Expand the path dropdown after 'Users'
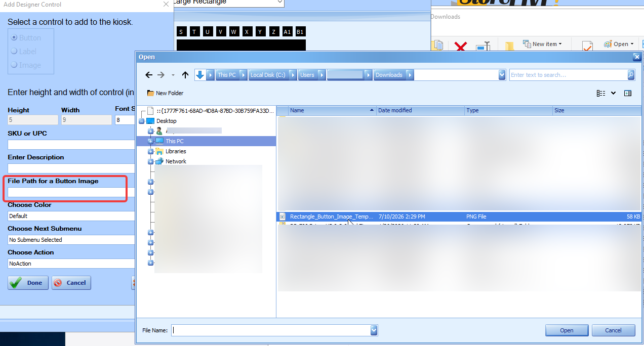This screenshot has width=644, height=346. click(321, 75)
